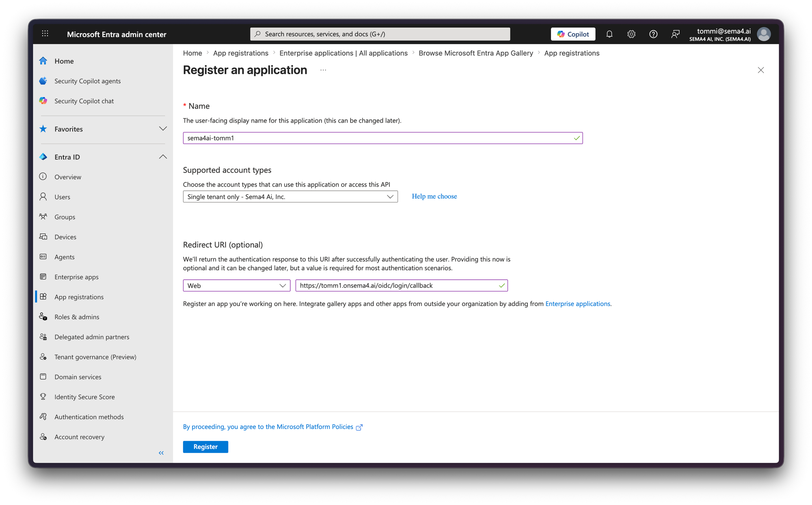Viewport: 812px width, 505px height.
Task: Click the application Name input field
Action: tap(383, 138)
